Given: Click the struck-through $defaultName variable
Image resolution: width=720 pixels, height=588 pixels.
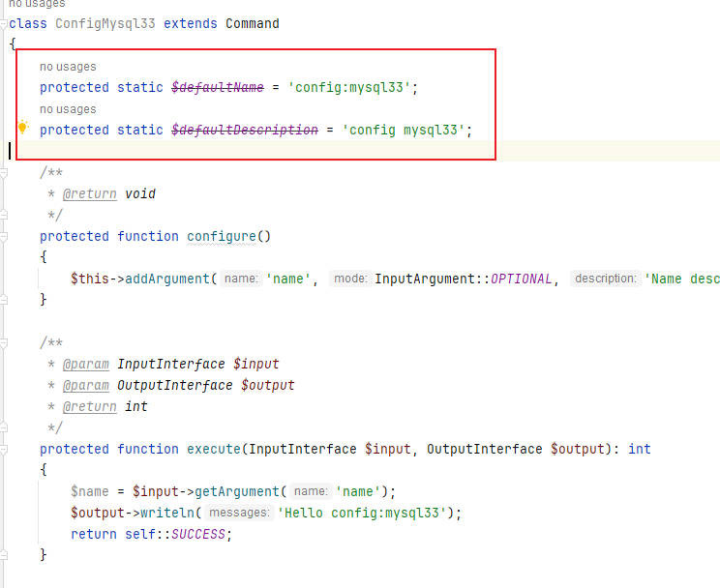Looking at the screenshot, I should click(218, 87).
